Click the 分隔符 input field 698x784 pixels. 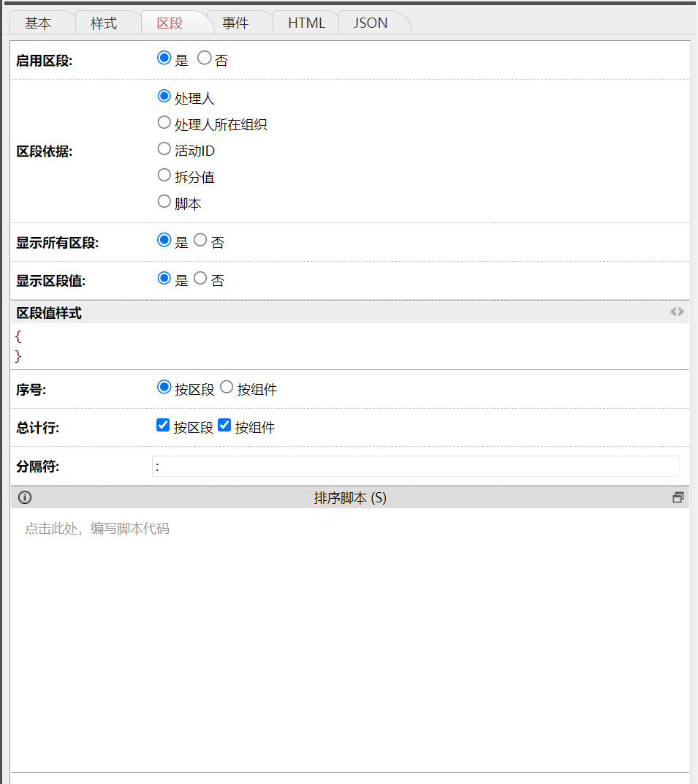[x=415, y=467]
